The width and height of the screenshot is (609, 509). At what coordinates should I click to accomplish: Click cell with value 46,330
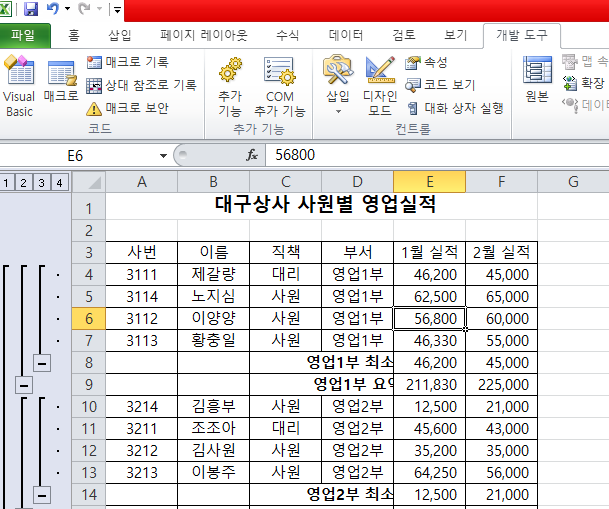[429, 340]
